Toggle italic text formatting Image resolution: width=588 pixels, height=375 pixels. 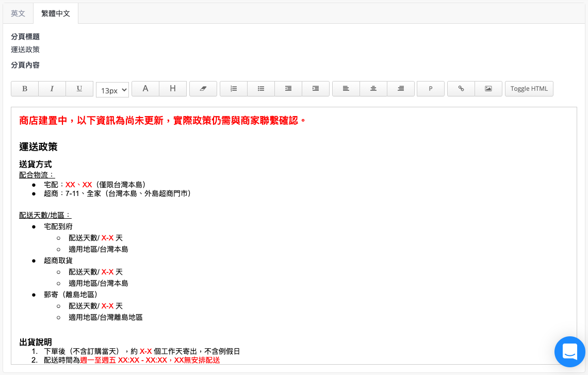(x=52, y=89)
